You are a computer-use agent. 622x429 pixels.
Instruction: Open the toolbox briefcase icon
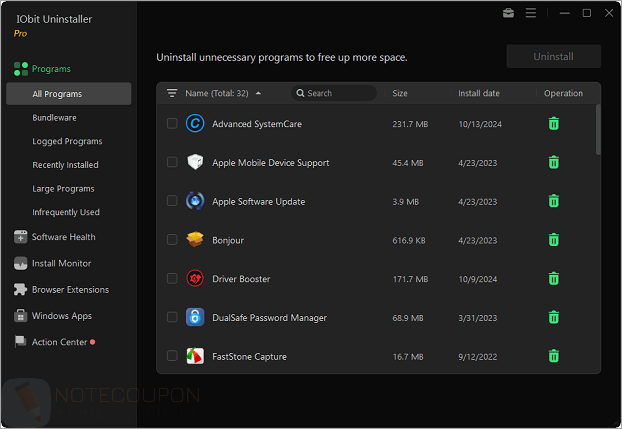coord(508,13)
